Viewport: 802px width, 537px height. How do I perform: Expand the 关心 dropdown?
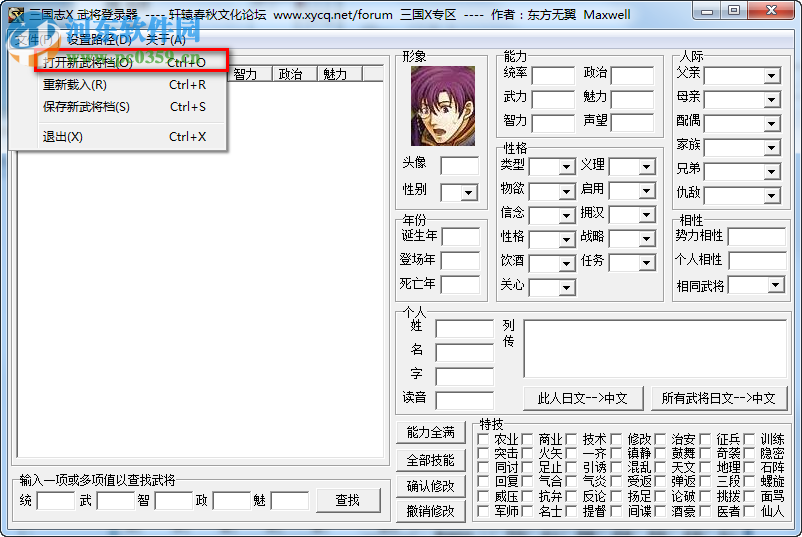point(566,287)
